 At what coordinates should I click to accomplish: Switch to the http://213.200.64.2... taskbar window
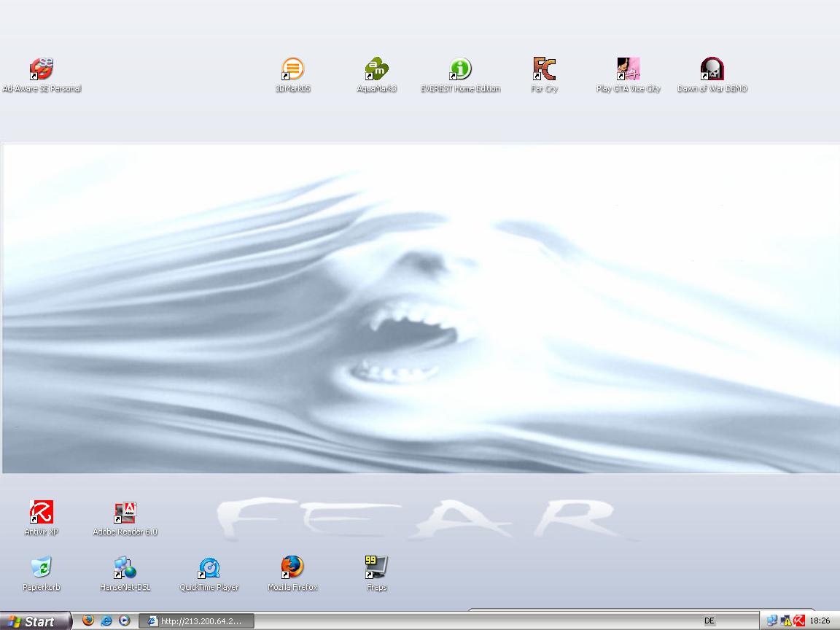click(x=196, y=621)
